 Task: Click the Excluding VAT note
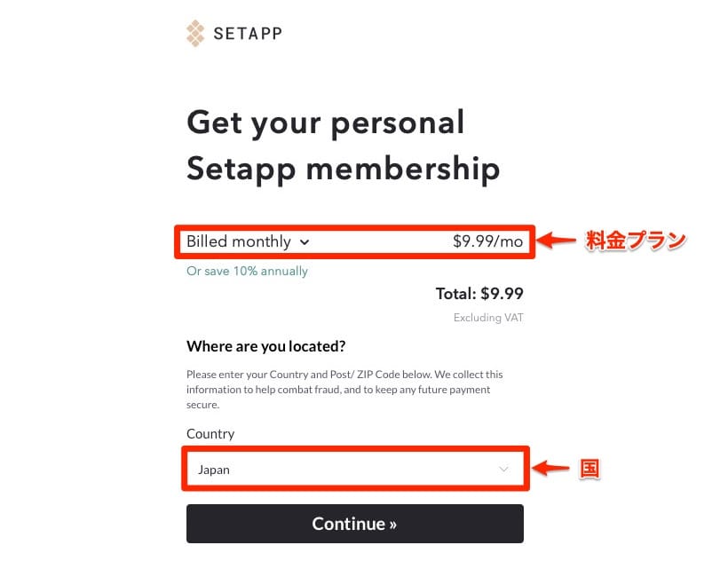click(x=488, y=317)
